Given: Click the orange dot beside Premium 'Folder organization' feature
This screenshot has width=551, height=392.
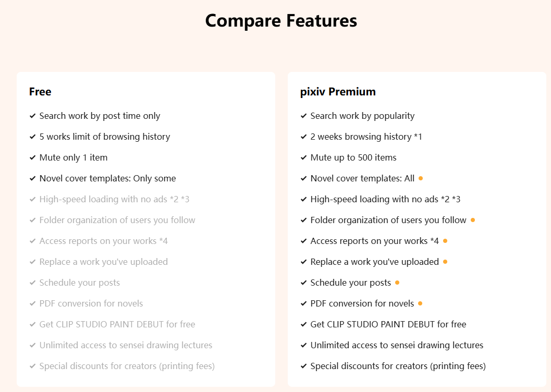Looking at the screenshot, I should click(x=473, y=220).
